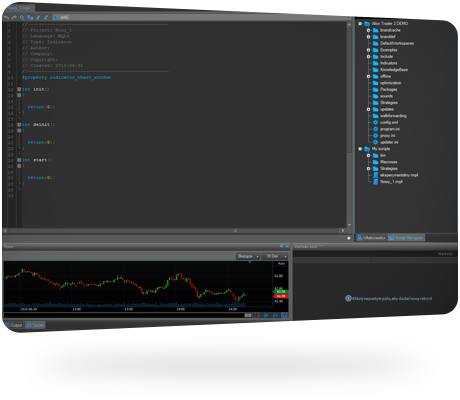This screenshot has height=400, width=460.
Task: Select config.xml file in the tree
Action: point(389,122)
